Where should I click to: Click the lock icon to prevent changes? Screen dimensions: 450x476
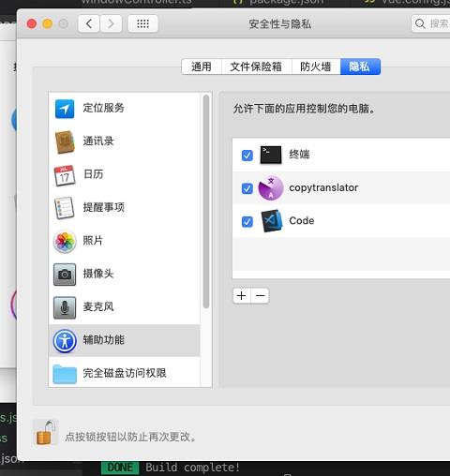(46, 433)
